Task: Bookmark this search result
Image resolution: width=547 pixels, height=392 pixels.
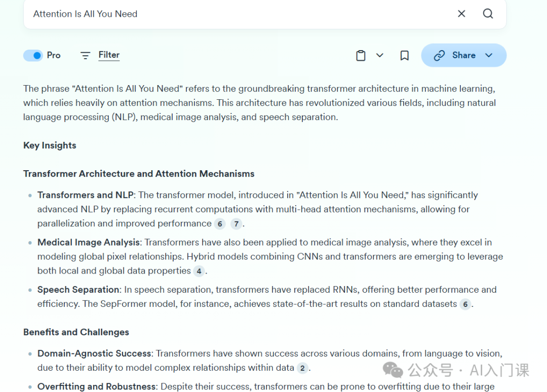Action: (x=404, y=55)
